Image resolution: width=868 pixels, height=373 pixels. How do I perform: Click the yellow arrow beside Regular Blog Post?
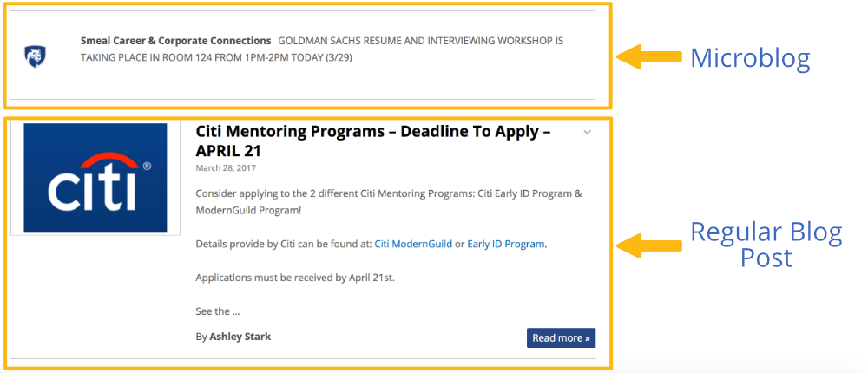[649, 245]
